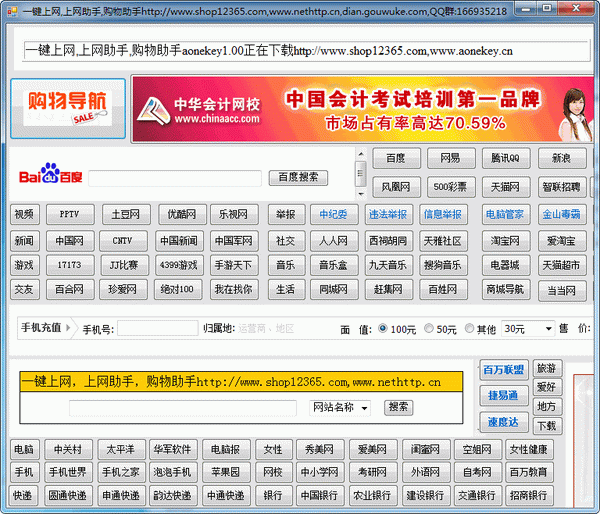This screenshot has height=514, width=600.
Task: Open the 网易 shortcut button
Action: (451, 158)
